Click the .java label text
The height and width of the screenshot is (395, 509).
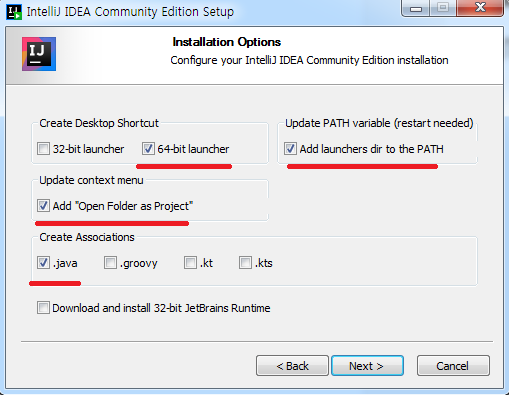[x=65, y=263]
